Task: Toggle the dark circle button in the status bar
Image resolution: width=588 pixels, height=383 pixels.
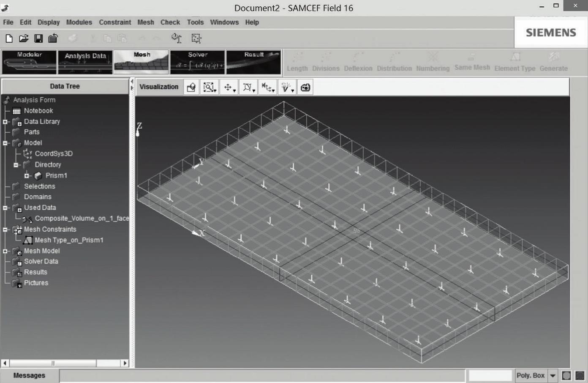Action: pyautogui.click(x=580, y=375)
